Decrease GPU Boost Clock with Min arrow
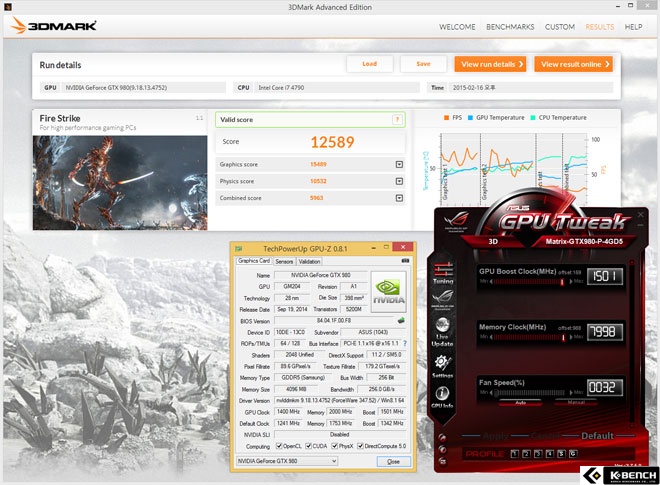This screenshot has width=660, height=485. (491, 281)
